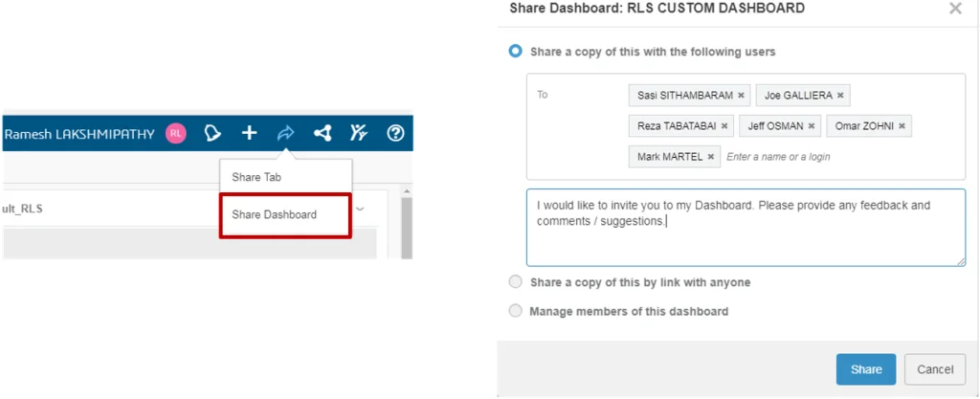
Task: Click the notification bell icon
Action: 212,134
